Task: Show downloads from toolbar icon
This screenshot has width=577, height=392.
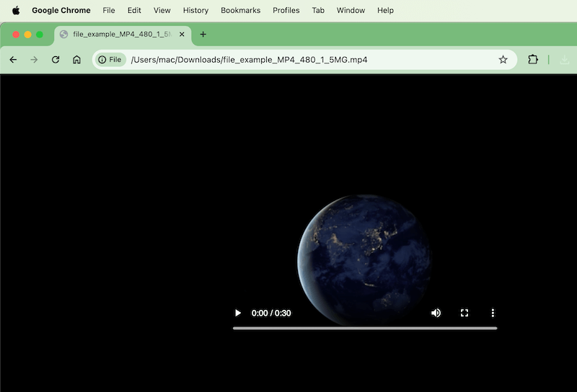Action: point(565,60)
